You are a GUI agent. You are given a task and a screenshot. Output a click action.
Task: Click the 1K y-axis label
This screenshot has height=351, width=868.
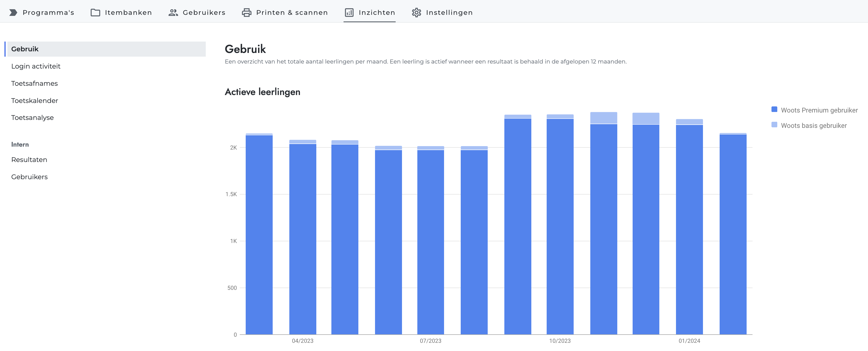tap(234, 241)
